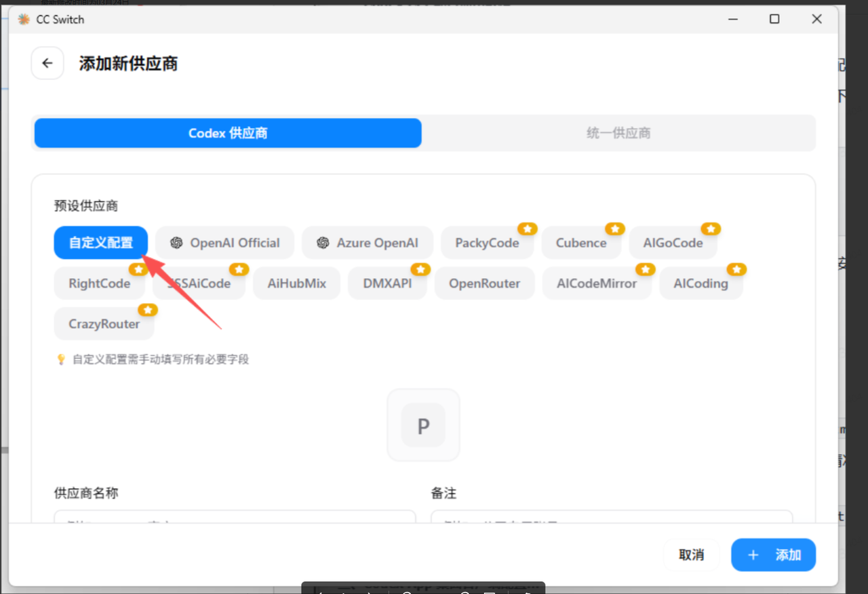868x594 pixels.
Task: Pick the Cubence preset
Action: (x=581, y=243)
